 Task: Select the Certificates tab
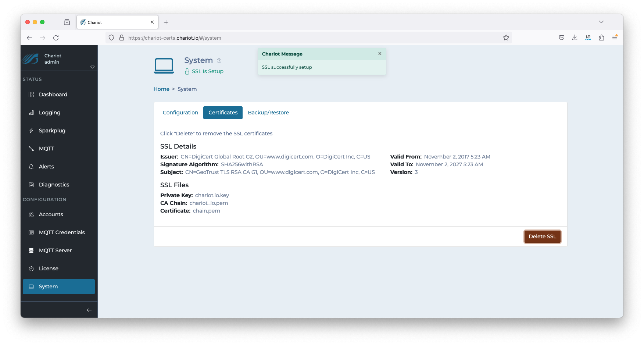[223, 113]
